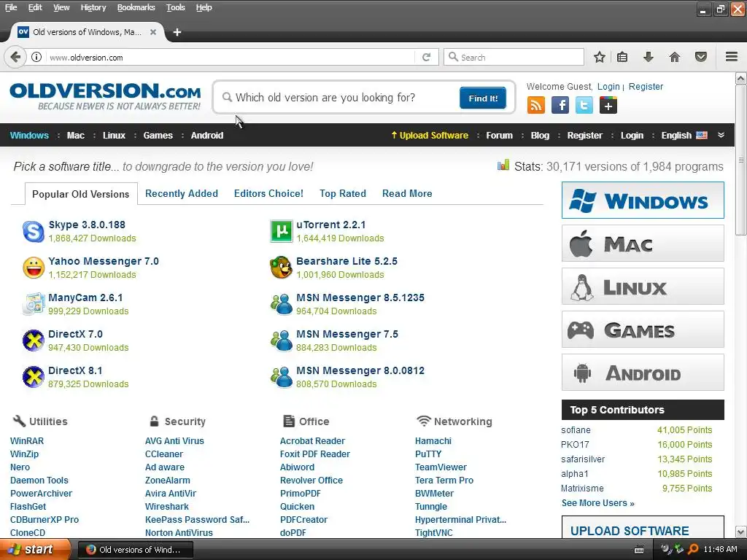
Task: Click the MSN Messenger 8.0.0812 icon
Action: pyautogui.click(x=281, y=377)
